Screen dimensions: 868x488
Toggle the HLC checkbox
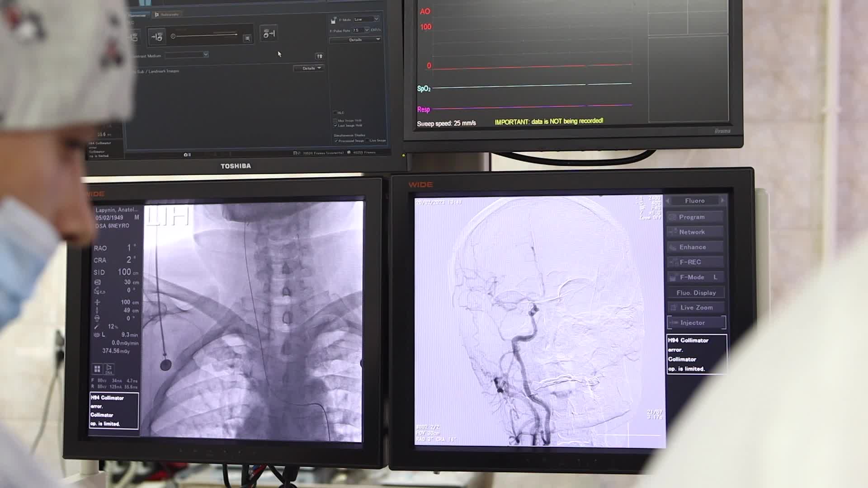tap(335, 113)
